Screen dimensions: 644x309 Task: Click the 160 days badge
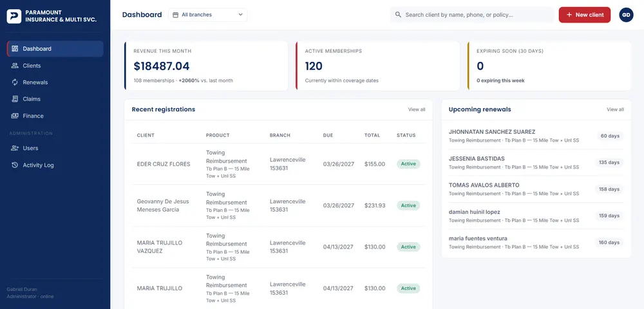point(609,243)
